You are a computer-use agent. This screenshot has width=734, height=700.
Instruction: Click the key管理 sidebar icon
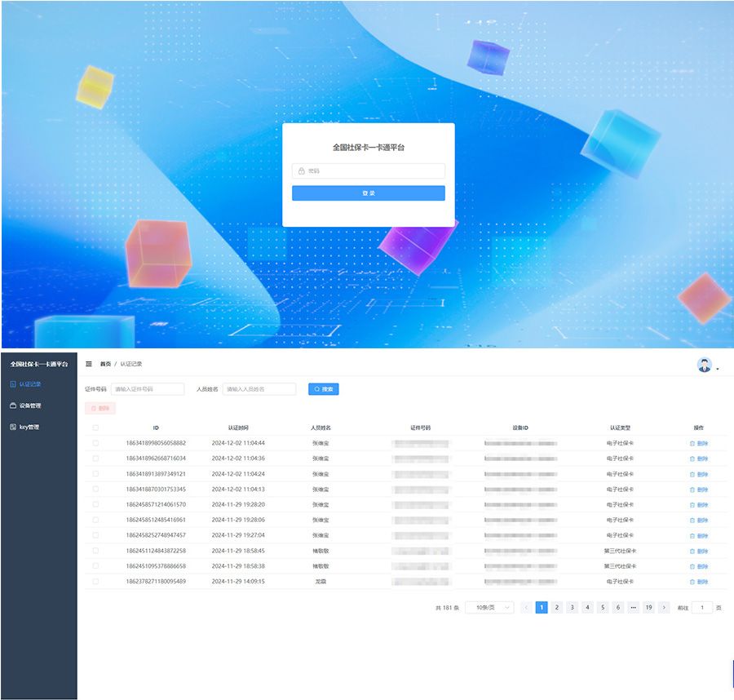point(12,427)
